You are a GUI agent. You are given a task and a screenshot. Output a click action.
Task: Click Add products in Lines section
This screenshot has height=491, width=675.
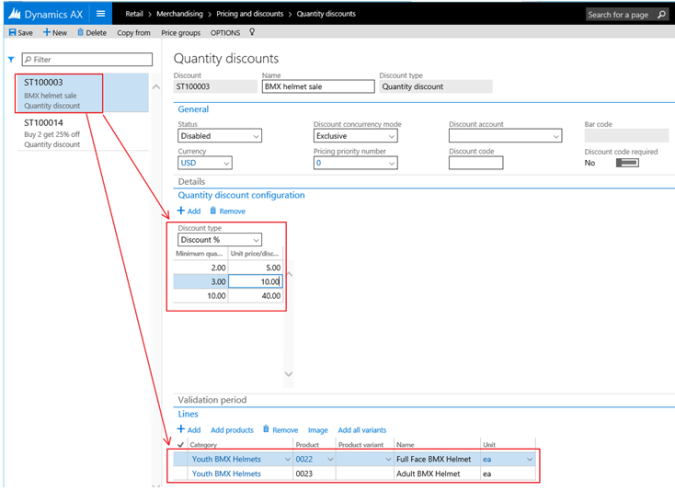tap(232, 429)
